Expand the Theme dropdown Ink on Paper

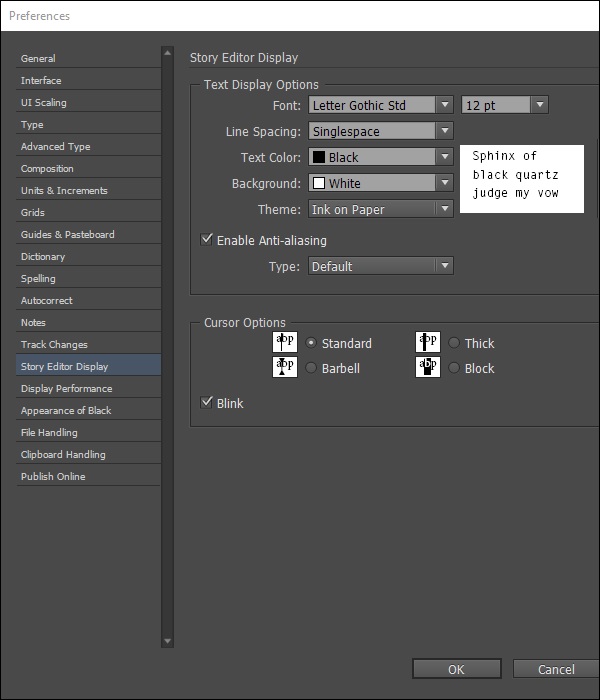(x=445, y=209)
